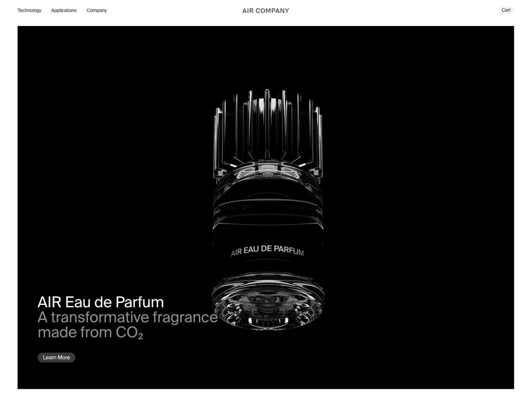The width and height of the screenshot is (532, 399).
Task: Click the Learn More button
Action: coord(57,357)
